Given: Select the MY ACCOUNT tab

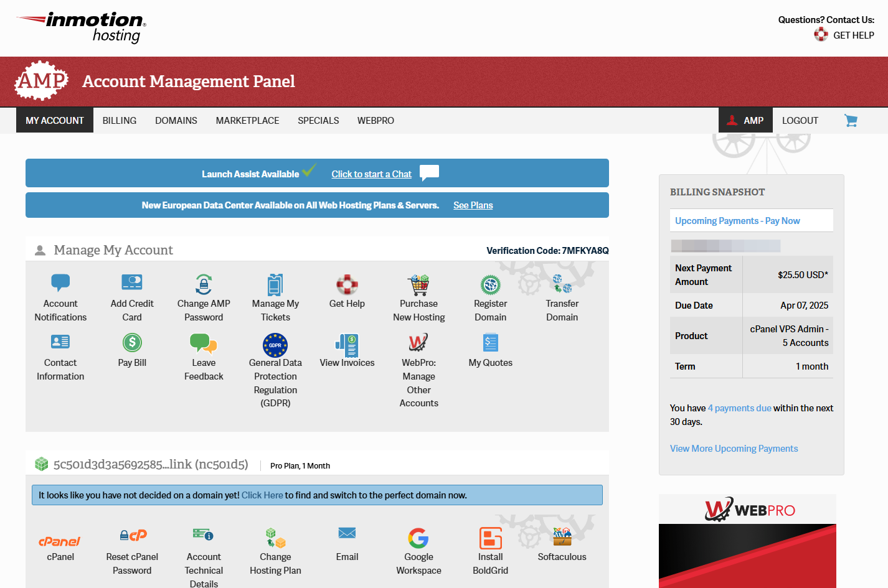Looking at the screenshot, I should 55,121.
